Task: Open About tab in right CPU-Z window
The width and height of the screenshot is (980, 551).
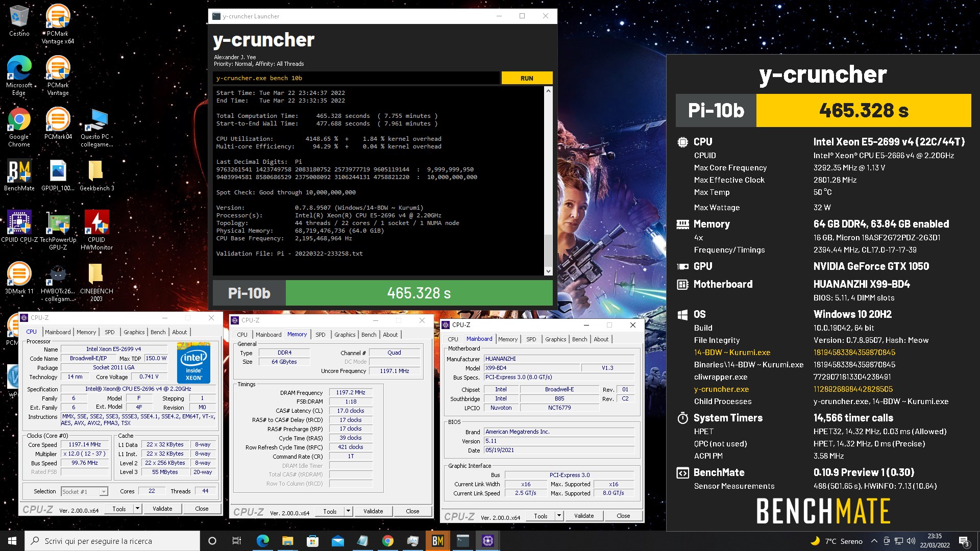Action: coord(601,339)
